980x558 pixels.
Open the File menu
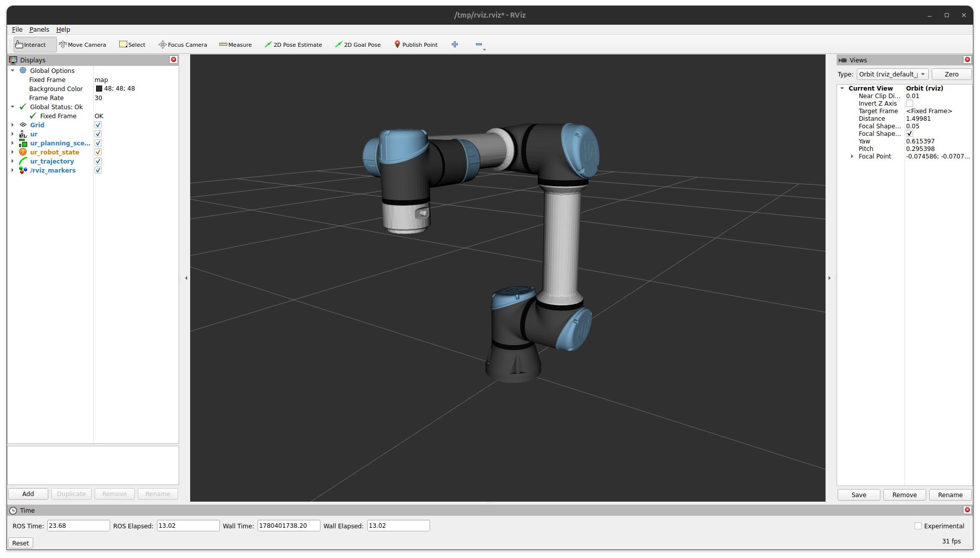coord(17,29)
